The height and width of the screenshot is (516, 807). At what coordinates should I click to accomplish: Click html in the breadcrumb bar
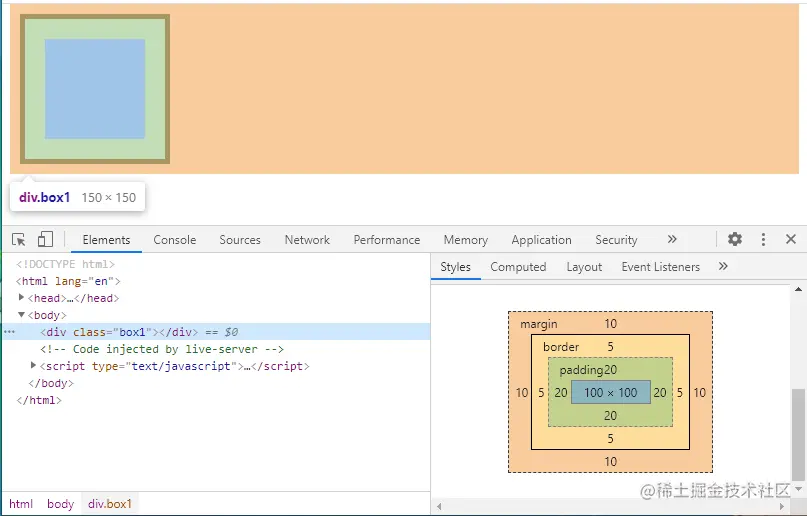21,504
